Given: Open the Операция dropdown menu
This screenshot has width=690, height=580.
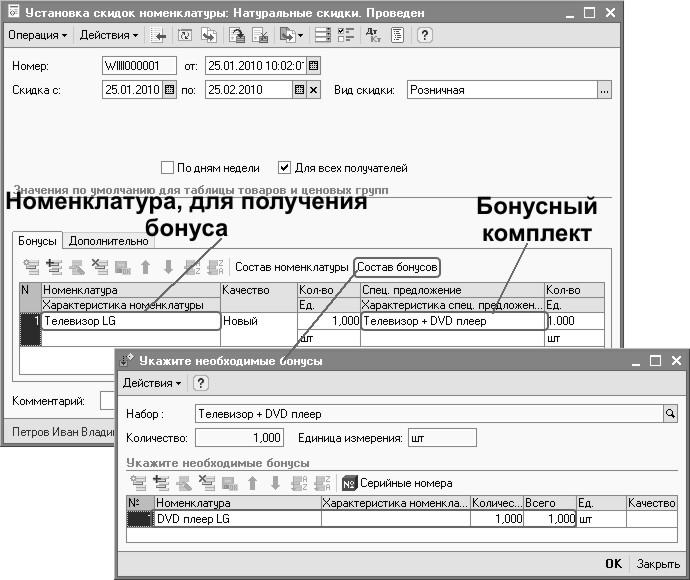Looking at the screenshot, I should (38, 35).
